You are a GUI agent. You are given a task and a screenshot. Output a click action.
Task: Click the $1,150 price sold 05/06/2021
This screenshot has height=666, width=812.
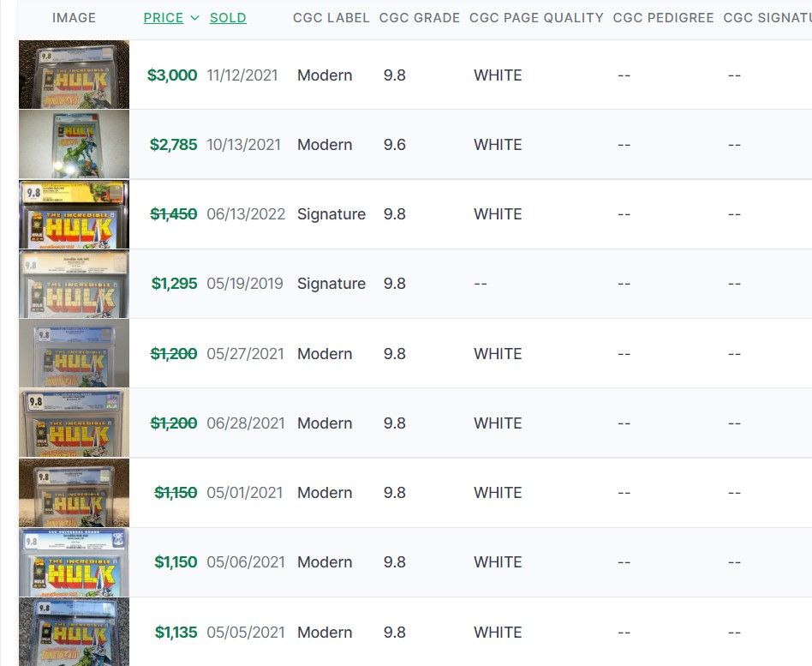tap(176, 561)
